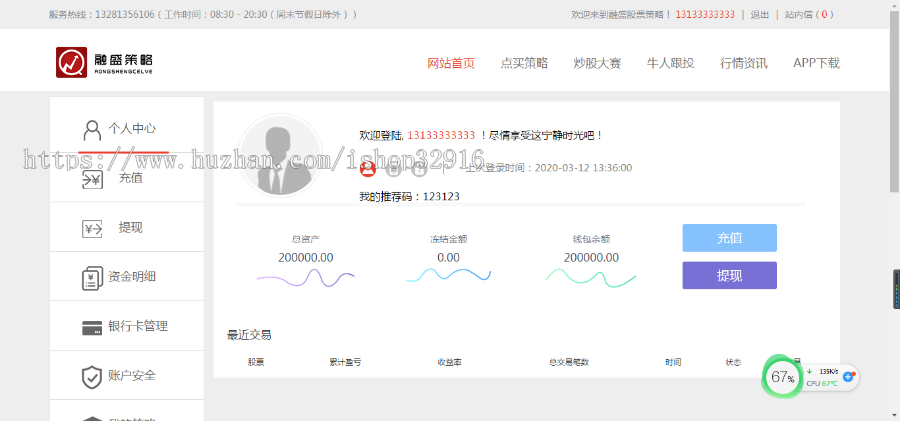Screen dimensions: 900x421
Task: Click the red real-name verification icon
Action: point(367,168)
